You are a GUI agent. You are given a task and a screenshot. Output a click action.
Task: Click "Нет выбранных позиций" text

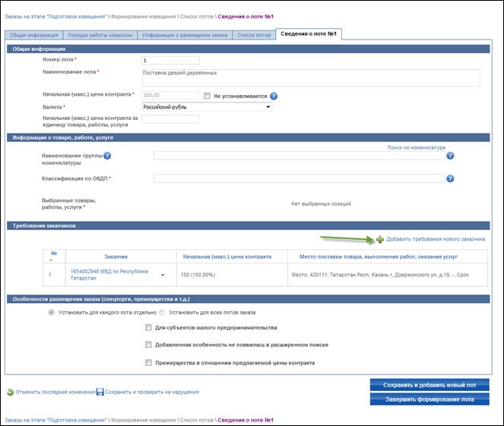321,204
